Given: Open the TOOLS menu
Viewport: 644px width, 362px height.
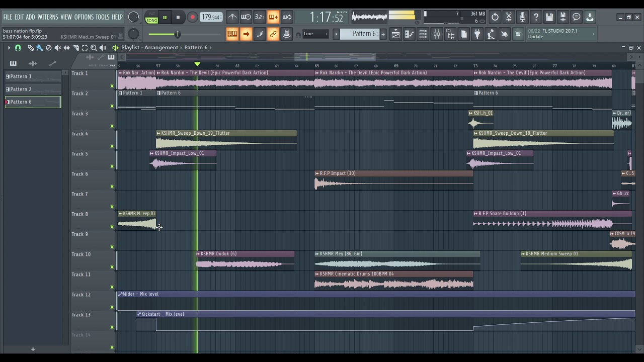Looking at the screenshot, I should (x=103, y=17).
